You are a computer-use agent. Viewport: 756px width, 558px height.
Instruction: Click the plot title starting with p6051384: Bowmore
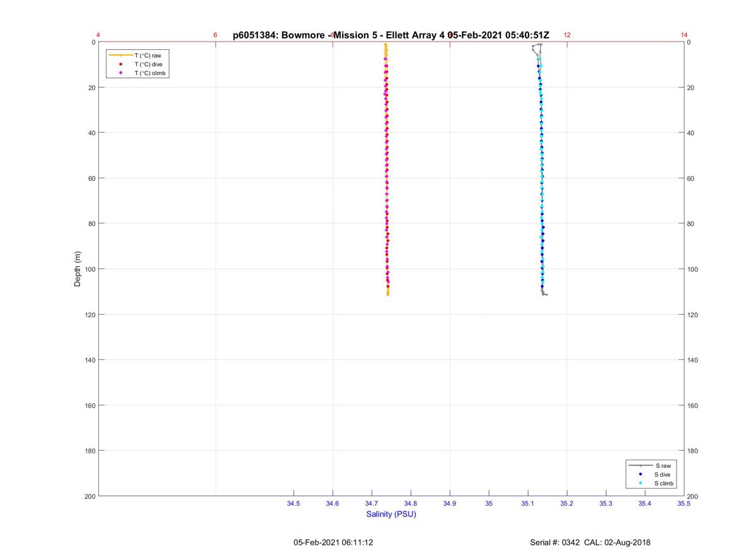tap(391, 35)
